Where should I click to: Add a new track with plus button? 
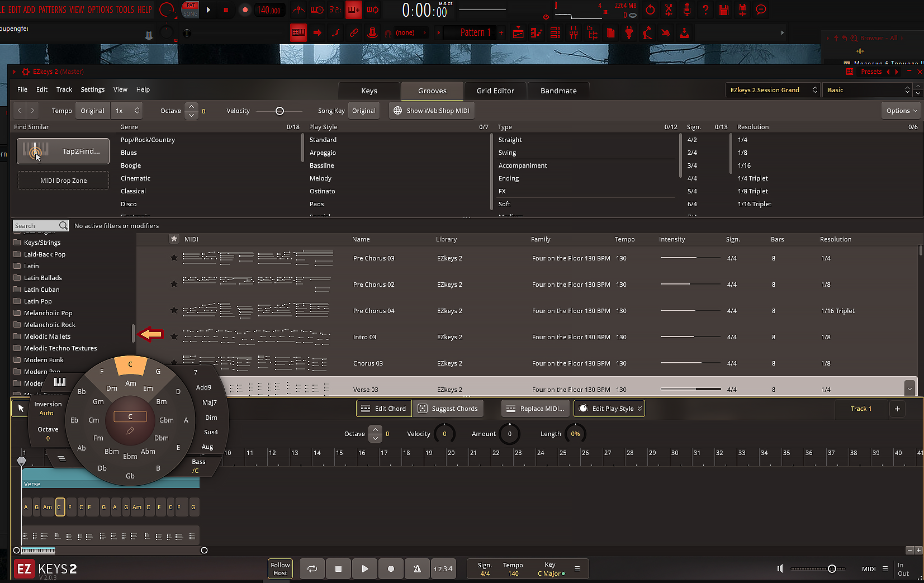pyautogui.click(x=897, y=409)
